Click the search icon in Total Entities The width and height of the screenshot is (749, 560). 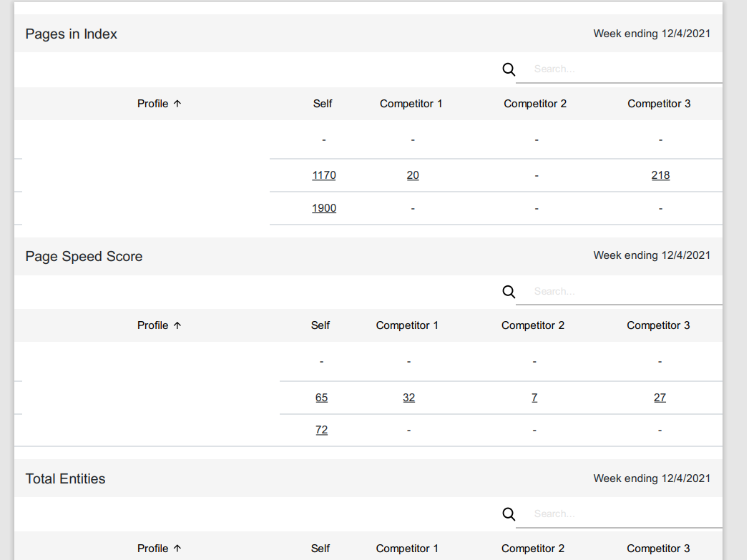pyautogui.click(x=509, y=514)
